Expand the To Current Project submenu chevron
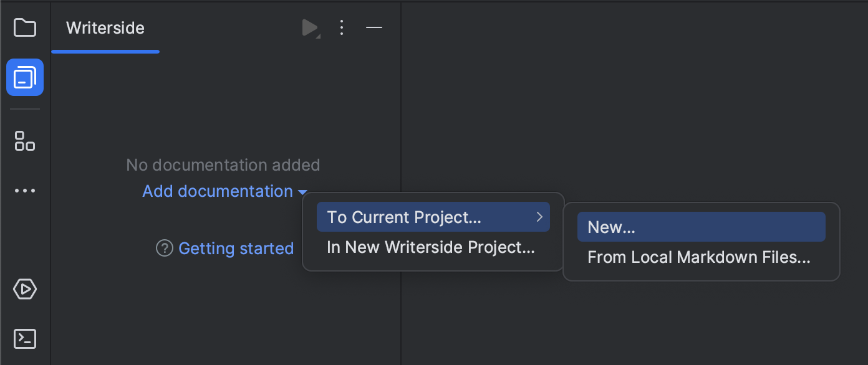This screenshot has height=365, width=868. click(x=540, y=217)
